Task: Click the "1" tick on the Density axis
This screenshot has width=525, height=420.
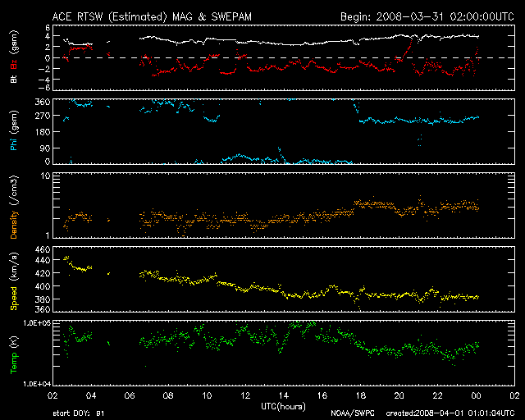Action: (x=48, y=235)
